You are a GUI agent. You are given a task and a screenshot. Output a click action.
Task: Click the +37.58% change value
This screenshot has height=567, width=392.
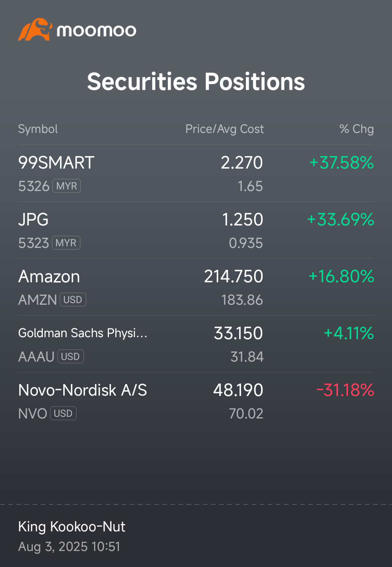pyautogui.click(x=342, y=163)
